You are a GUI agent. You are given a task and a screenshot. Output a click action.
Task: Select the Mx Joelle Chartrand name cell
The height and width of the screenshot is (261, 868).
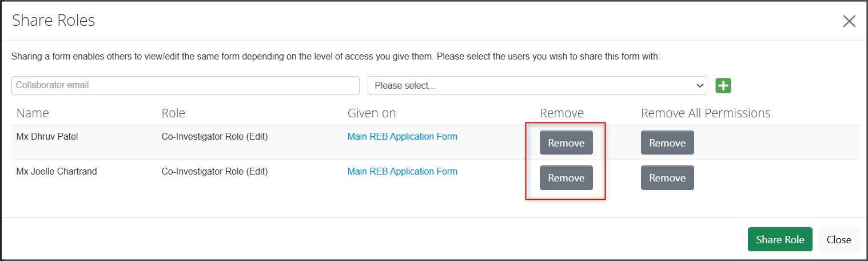click(57, 172)
